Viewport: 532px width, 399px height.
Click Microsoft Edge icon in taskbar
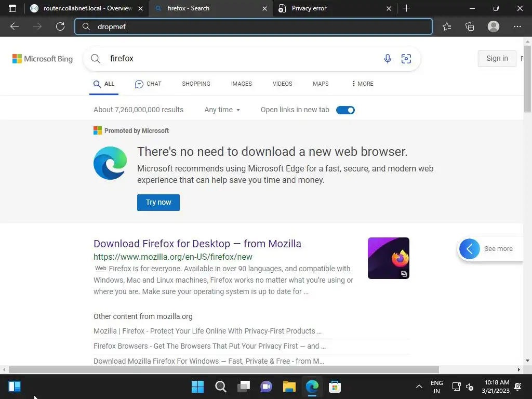point(312,387)
